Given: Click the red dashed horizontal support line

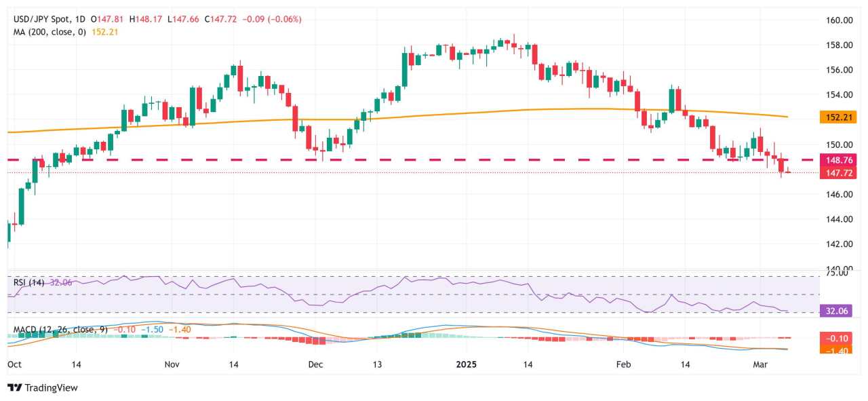Looking at the screenshot, I should pyautogui.click(x=407, y=159).
